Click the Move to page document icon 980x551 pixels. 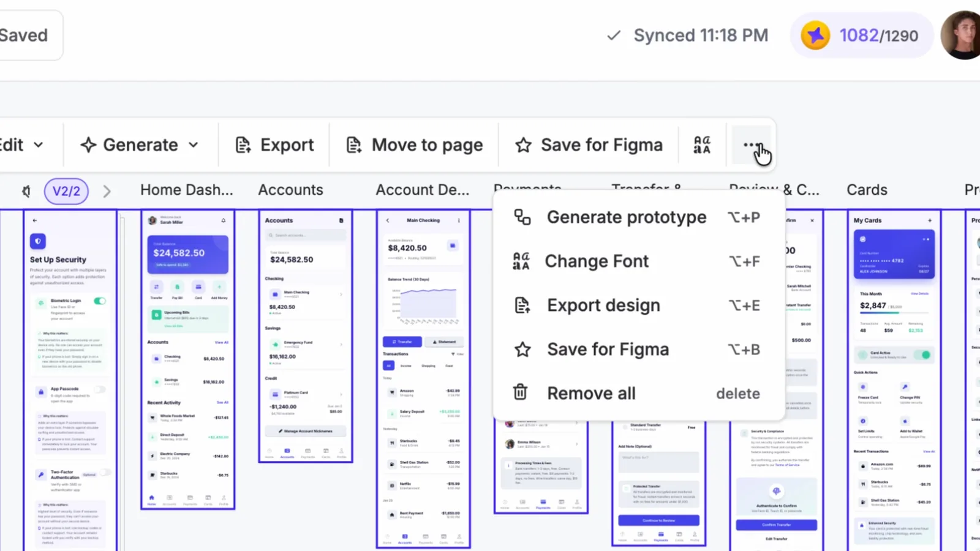point(354,145)
